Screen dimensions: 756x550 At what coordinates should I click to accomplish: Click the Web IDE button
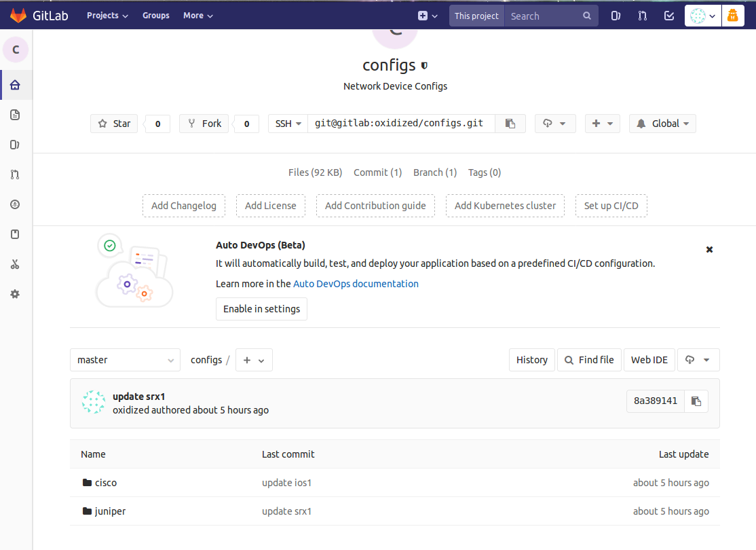click(x=649, y=360)
